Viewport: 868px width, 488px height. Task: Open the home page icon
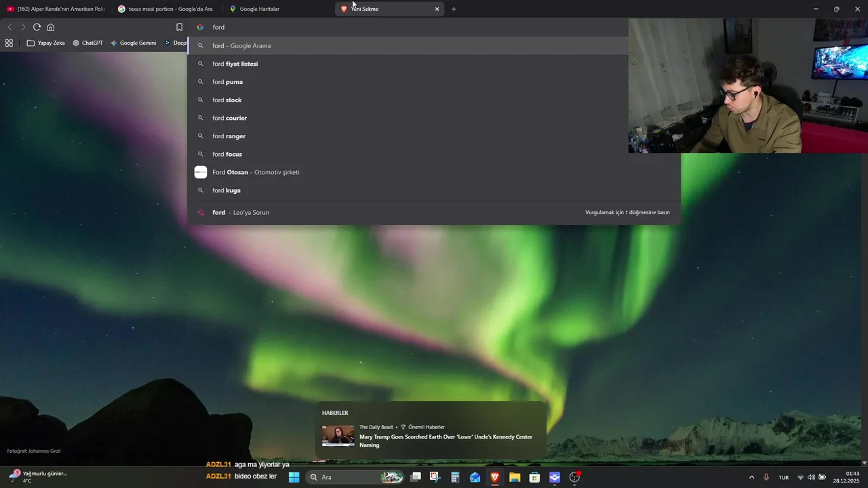(51, 27)
